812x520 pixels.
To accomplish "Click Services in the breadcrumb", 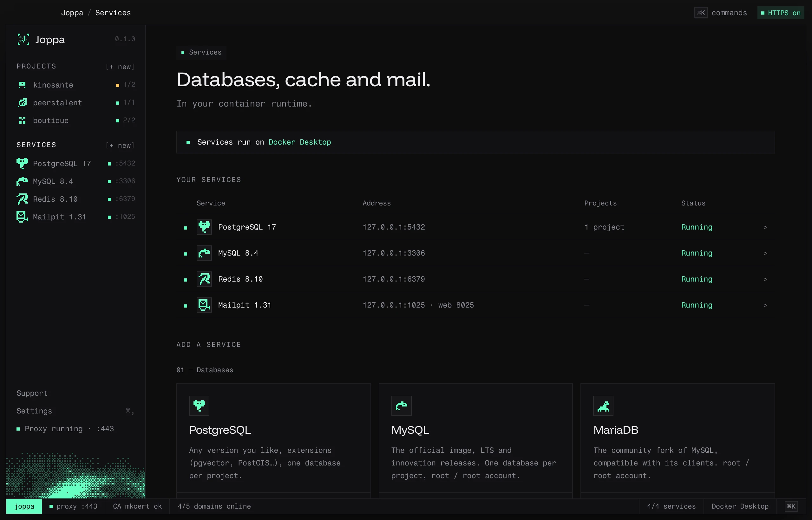I will 113,13.
